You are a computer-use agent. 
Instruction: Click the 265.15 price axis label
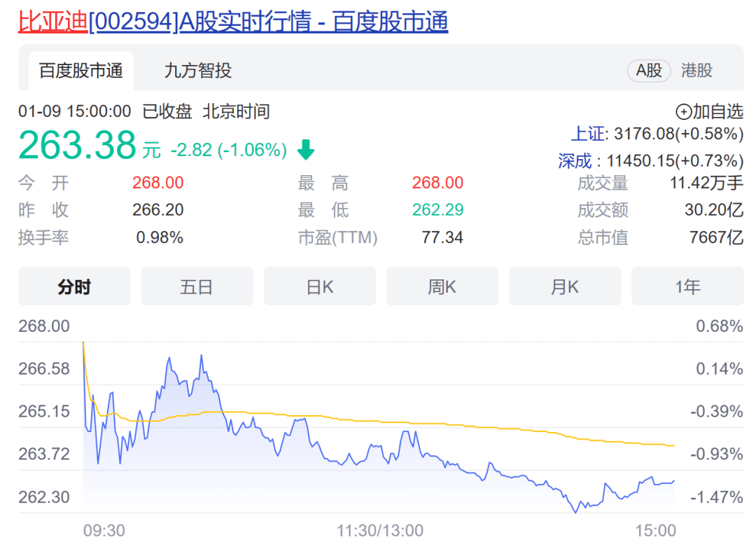click(44, 412)
